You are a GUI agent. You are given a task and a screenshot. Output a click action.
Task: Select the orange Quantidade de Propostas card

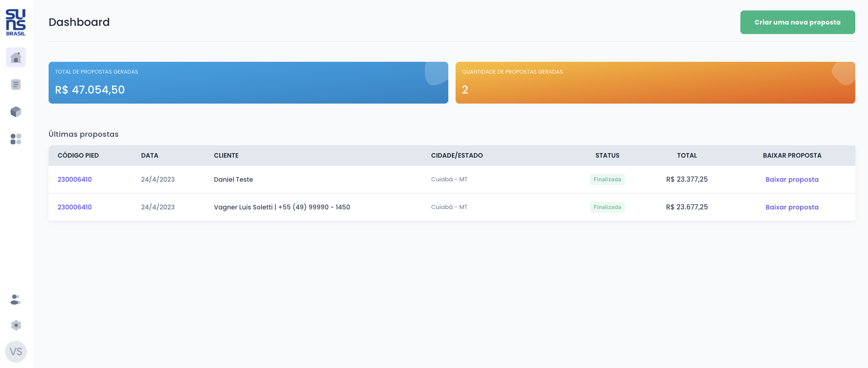(x=655, y=83)
